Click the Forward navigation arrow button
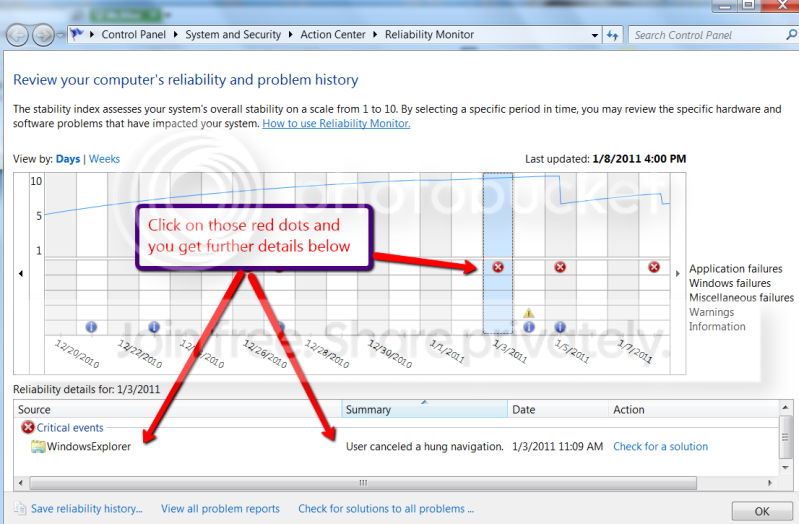Viewport: 799px width, 524px height. 43,36
